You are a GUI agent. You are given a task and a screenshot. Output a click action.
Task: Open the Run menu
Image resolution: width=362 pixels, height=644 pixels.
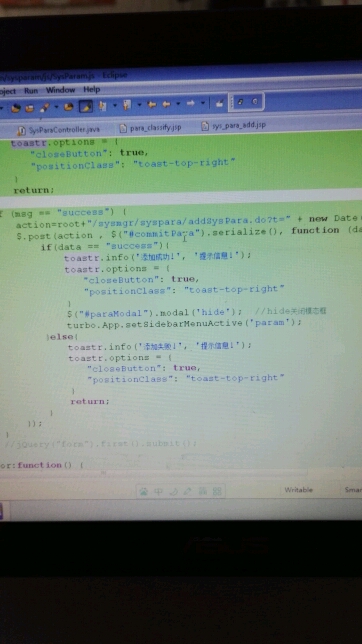[x=31, y=91]
